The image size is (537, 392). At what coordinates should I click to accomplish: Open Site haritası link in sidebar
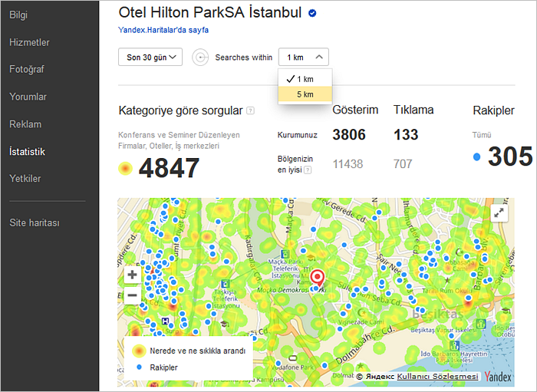pyautogui.click(x=35, y=222)
